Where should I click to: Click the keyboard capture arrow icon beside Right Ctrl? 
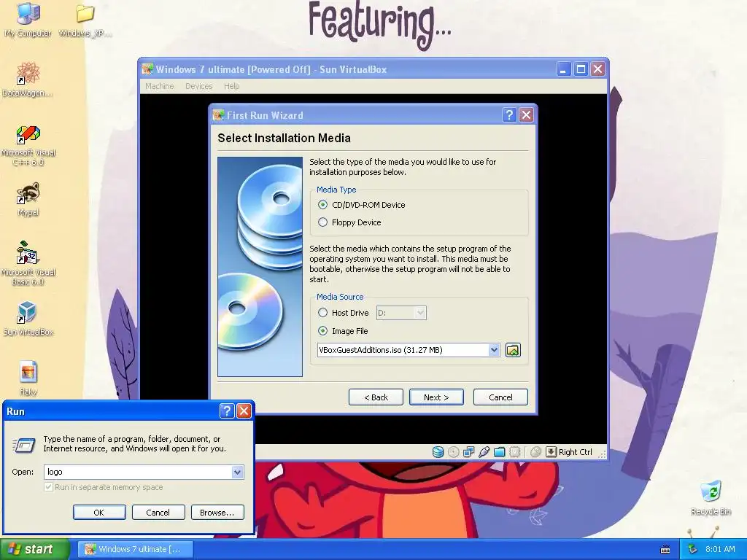(x=551, y=452)
